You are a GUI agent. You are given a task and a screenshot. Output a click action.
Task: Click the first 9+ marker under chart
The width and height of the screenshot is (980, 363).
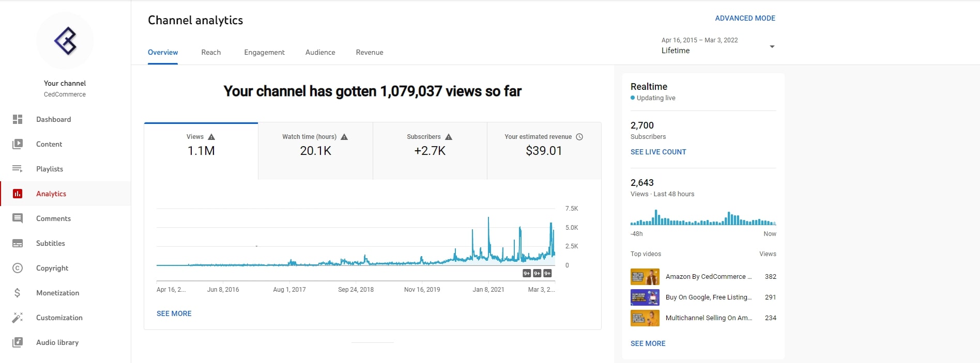[527, 273]
